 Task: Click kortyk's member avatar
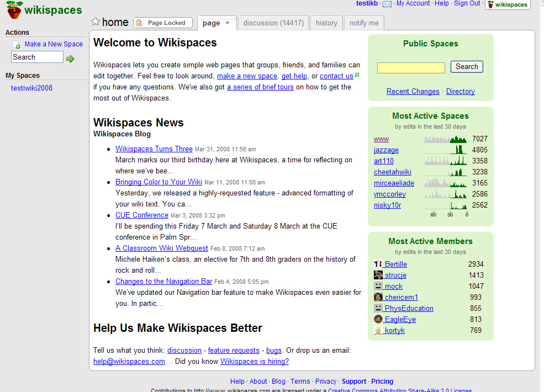378,330
